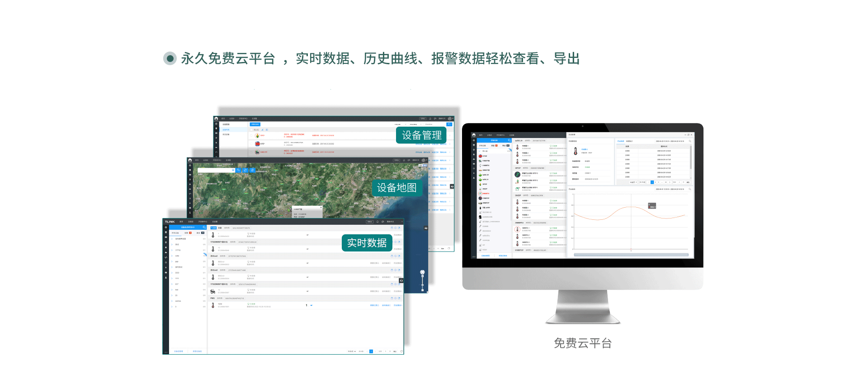The image size is (868, 389).
Task: Click the 设备地图 green label button
Action: pos(396,188)
